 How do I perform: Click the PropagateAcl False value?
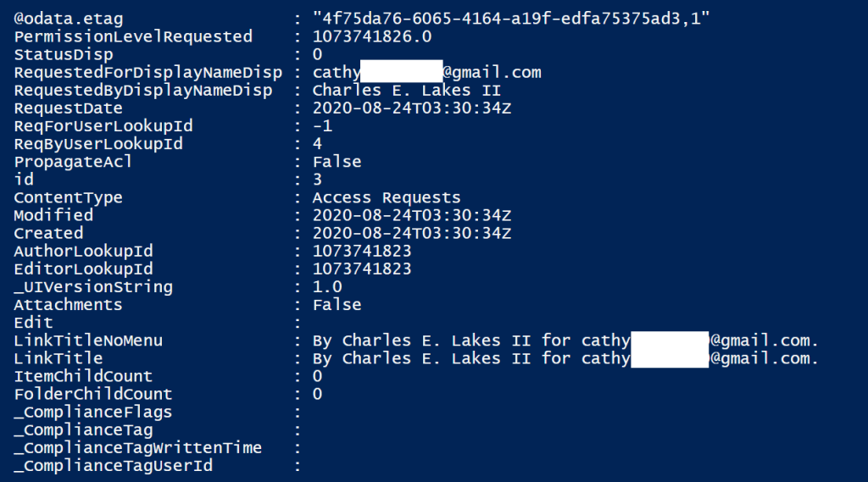pos(337,162)
